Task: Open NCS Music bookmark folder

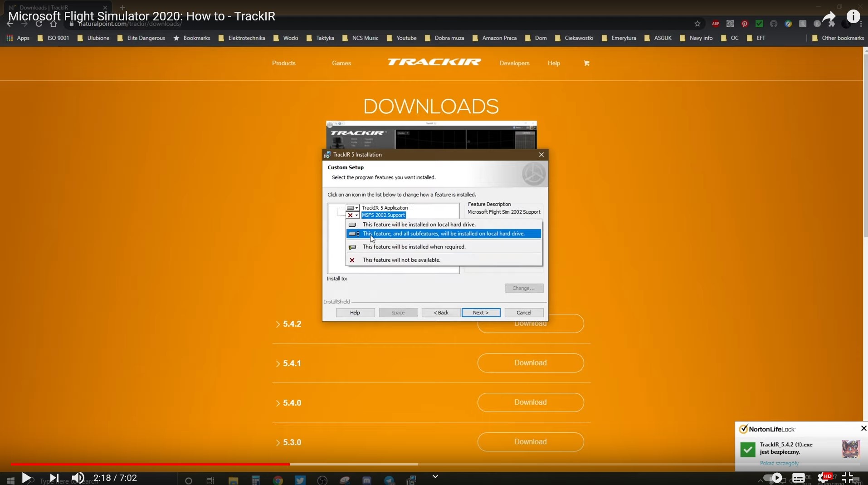Action: click(x=360, y=38)
